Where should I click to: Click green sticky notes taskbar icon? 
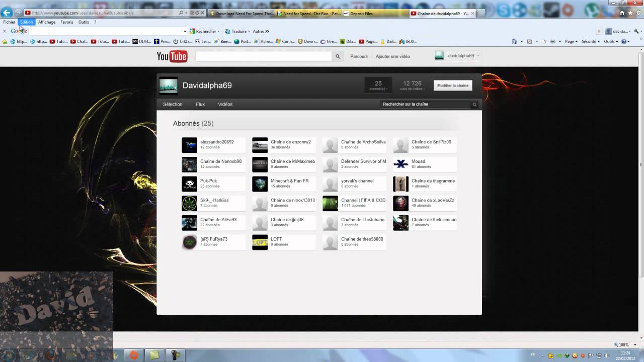click(x=154, y=355)
